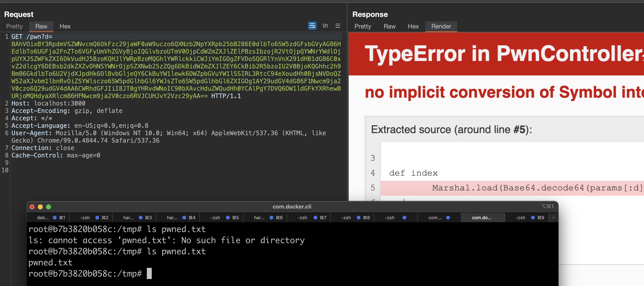
Task: Switch Response view to Pretty tab
Action: click(363, 26)
